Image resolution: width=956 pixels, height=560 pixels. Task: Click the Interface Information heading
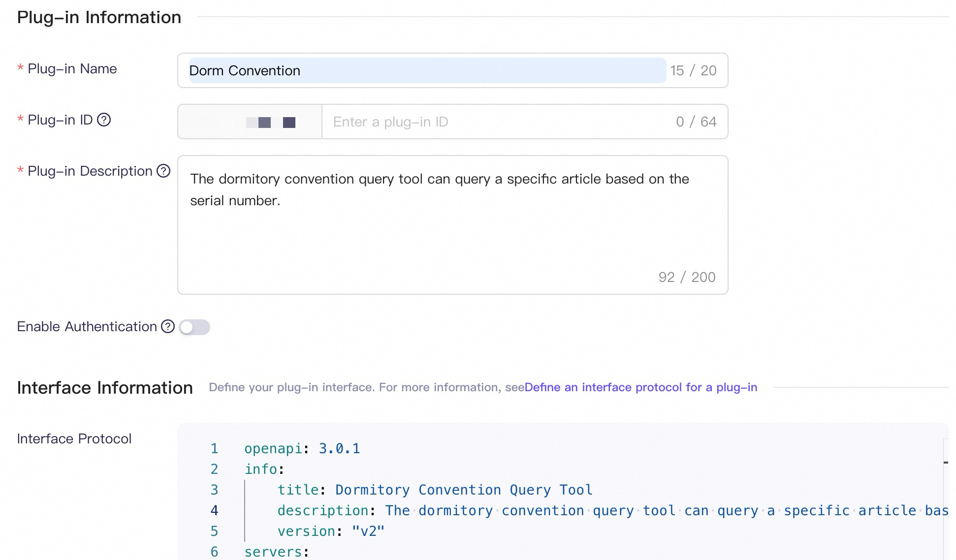click(105, 388)
